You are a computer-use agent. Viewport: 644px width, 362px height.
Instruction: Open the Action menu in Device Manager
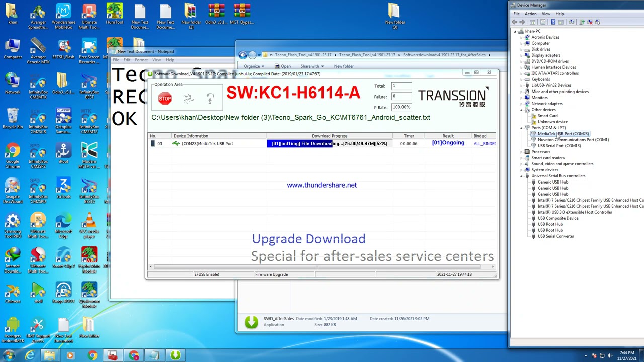click(530, 14)
